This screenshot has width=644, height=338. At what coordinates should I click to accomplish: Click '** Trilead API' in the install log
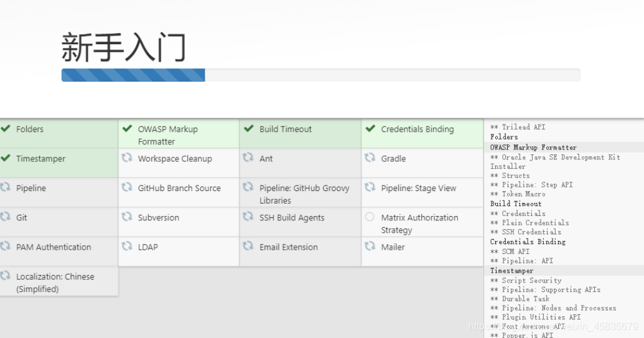click(x=518, y=127)
